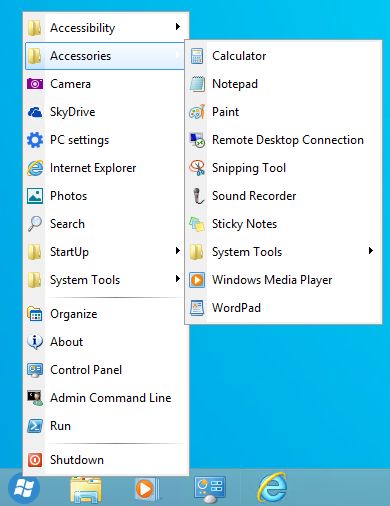
Task: Open File Explorer from the taskbar
Action: 86,490
